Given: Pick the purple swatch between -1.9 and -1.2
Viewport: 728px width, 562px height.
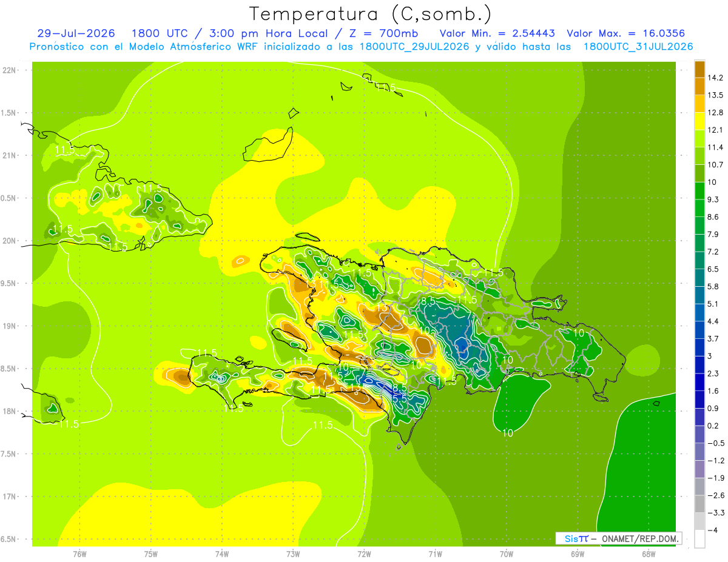Looking at the screenshot, I should click(699, 469).
